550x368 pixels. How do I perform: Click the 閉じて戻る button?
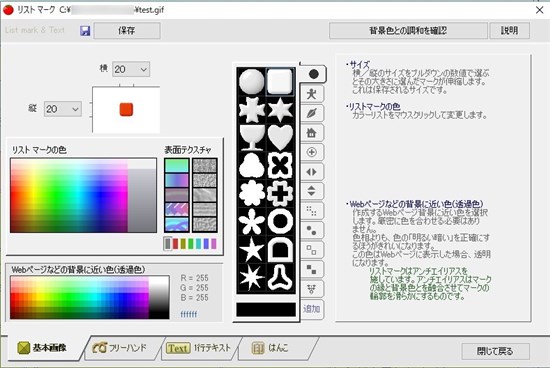495,351
